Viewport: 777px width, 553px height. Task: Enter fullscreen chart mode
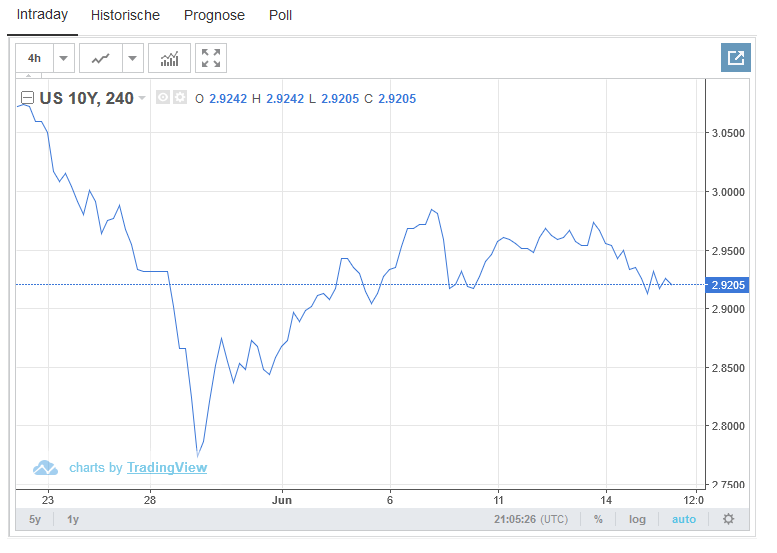point(211,58)
